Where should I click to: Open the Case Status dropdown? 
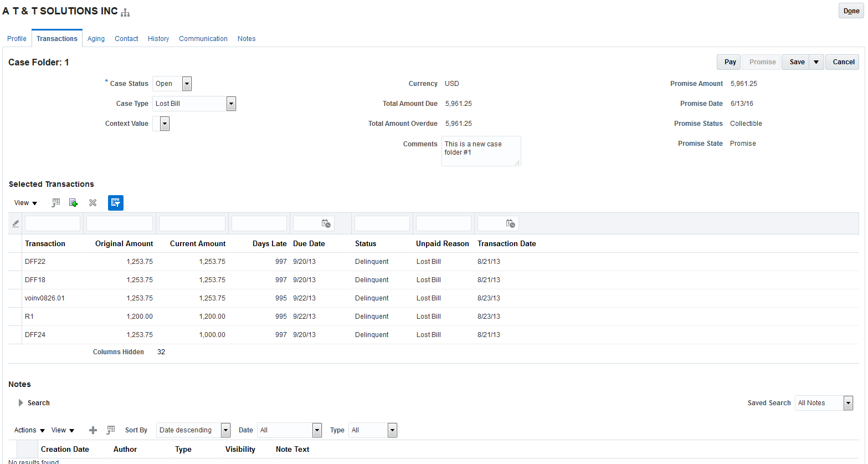point(187,84)
